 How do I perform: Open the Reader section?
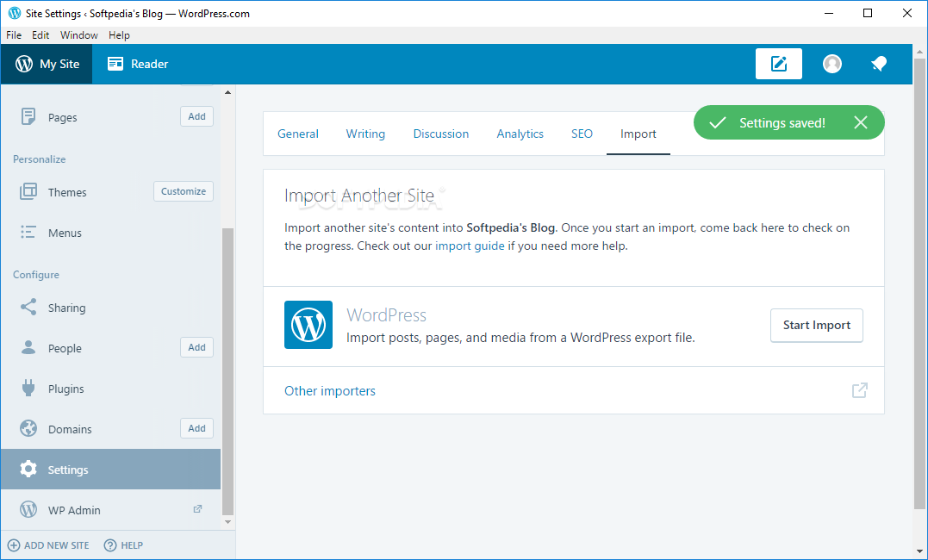click(x=138, y=64)
